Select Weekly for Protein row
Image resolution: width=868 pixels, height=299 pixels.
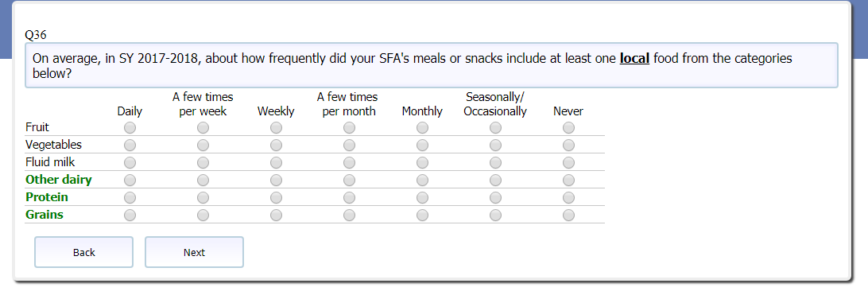[277, 198]
